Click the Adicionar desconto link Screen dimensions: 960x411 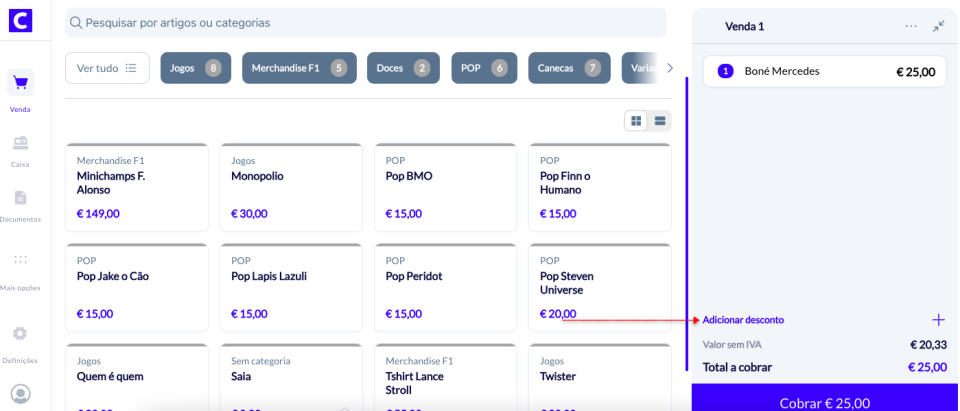click(x=743, y=320)
